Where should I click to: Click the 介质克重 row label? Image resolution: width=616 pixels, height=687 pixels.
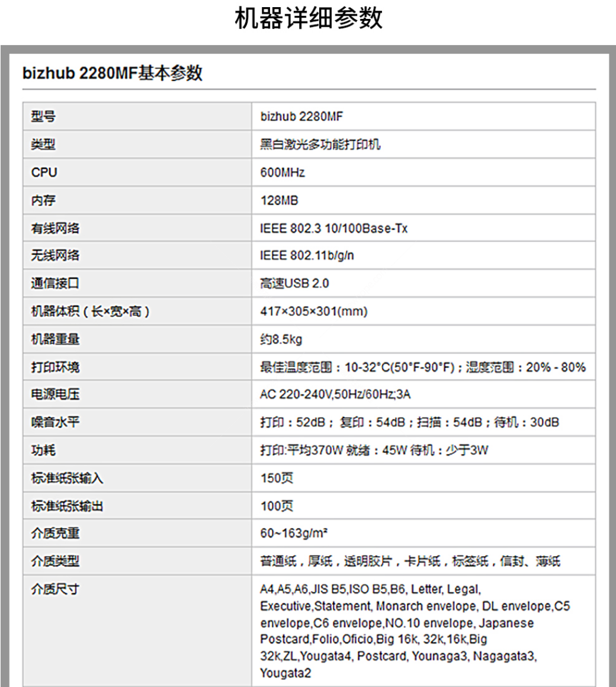tap(55, 533)
